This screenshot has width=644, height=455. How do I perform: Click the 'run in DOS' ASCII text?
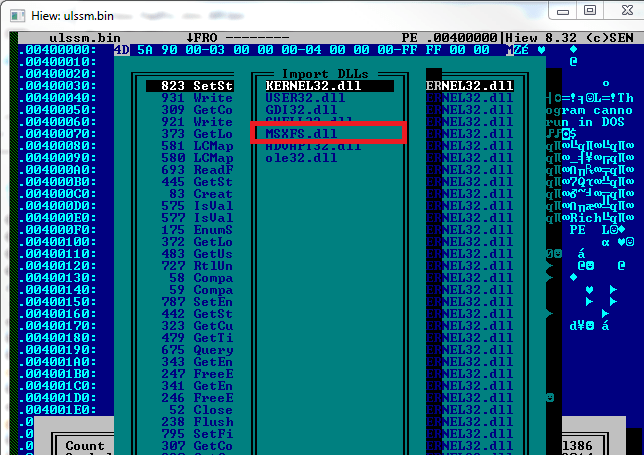point(585,122)
